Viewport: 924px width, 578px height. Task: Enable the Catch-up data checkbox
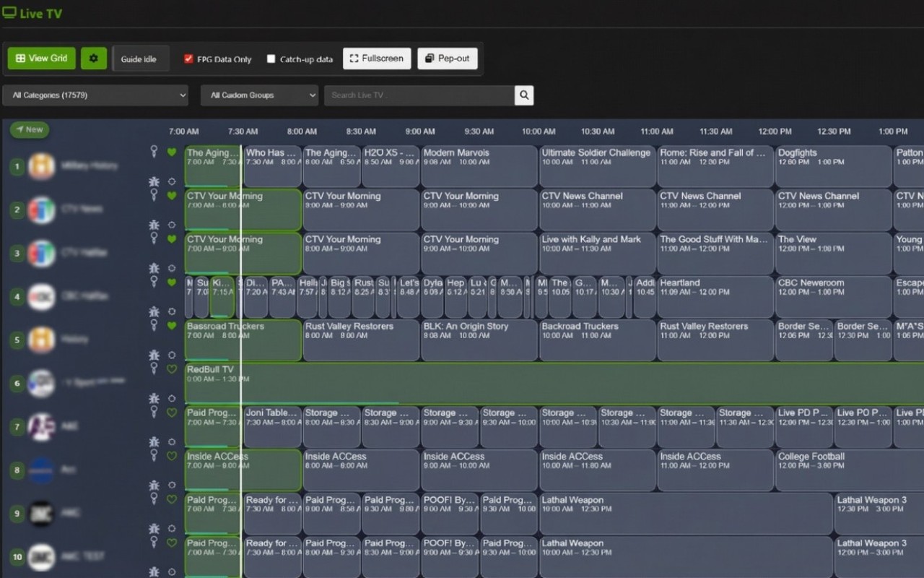(271, 59)
